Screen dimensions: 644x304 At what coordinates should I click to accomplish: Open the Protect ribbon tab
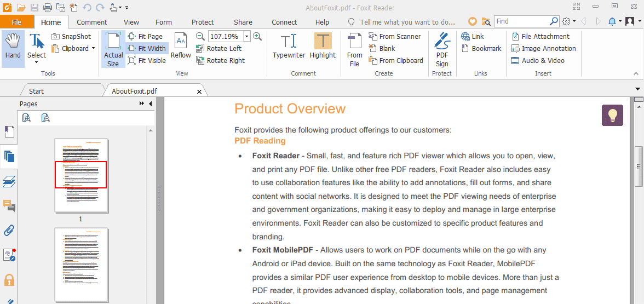coord(203,22)
